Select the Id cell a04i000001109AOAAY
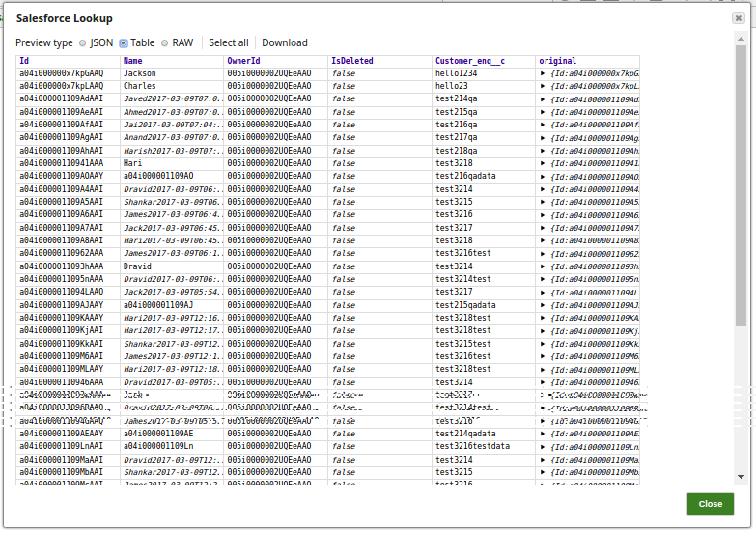Screen dimensions: 756x533 (68, 176)
